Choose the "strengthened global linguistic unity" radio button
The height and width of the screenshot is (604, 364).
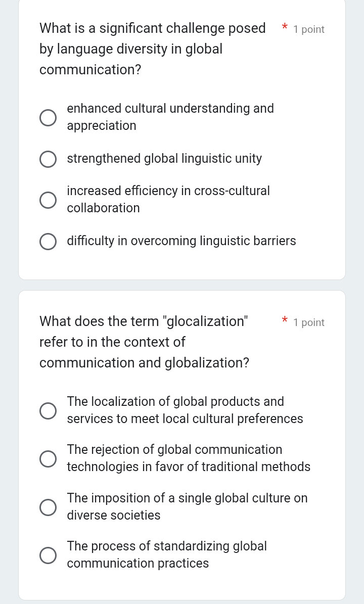pos(49,159)
